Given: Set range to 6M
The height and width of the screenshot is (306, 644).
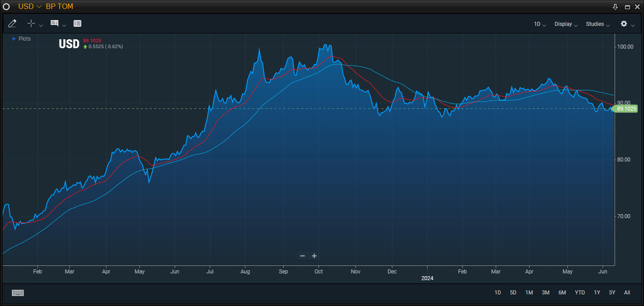Looking at the screenshot, I should coord(562,293).
